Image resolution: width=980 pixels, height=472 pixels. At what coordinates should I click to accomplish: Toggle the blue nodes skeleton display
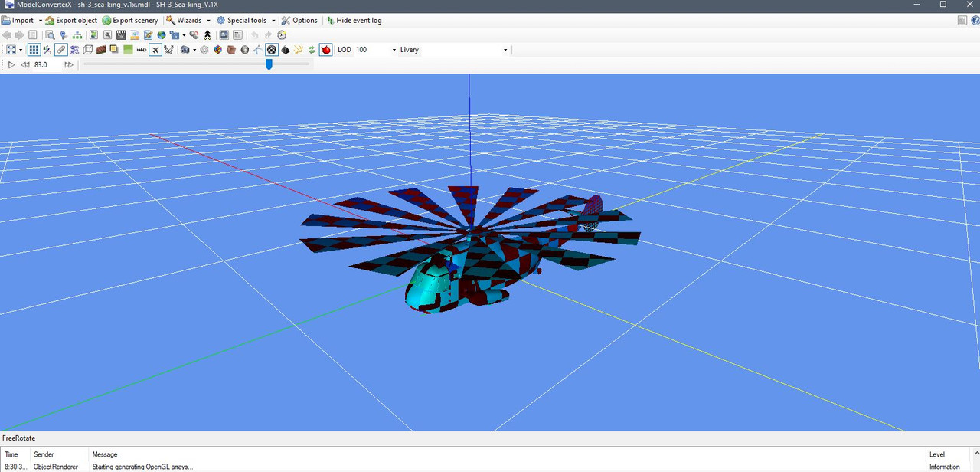74,50
